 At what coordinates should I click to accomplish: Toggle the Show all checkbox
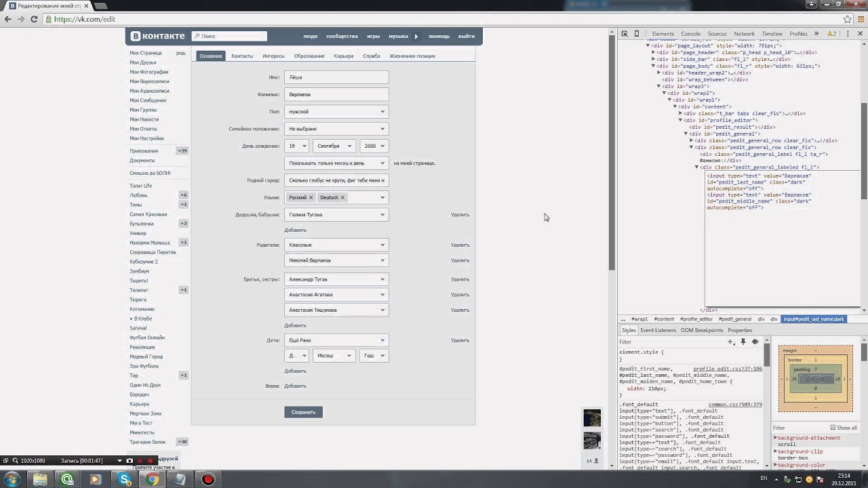point(833,428)
